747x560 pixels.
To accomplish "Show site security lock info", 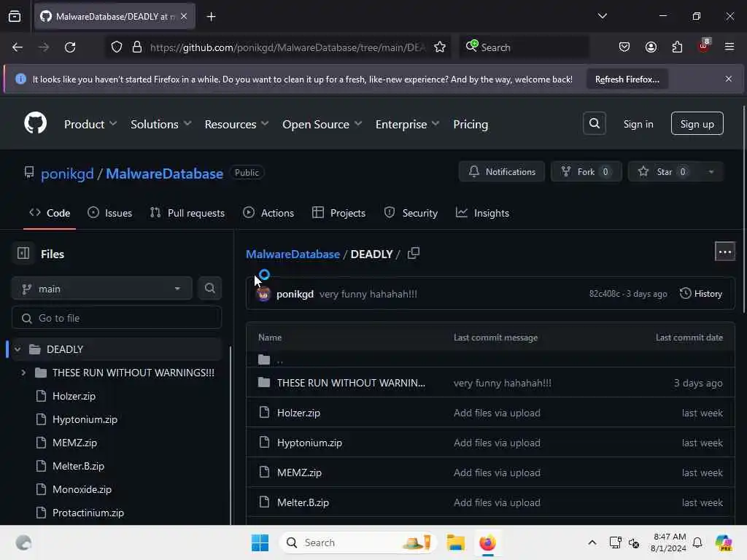I will (x=137, y=47).
